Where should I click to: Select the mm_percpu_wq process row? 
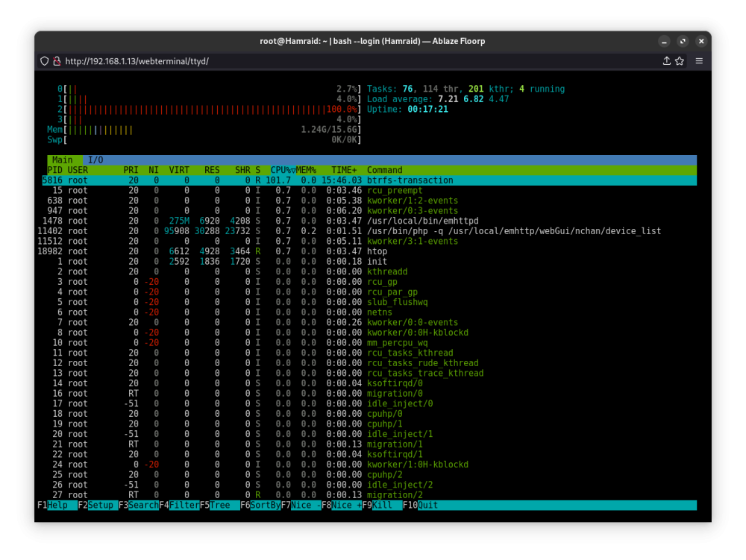coord(369,343)
